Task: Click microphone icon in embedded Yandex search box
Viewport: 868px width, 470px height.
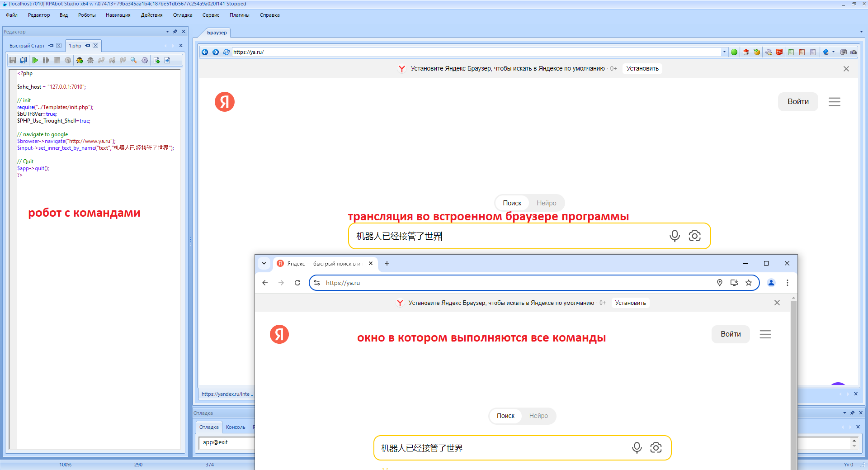Action: tap(675, 236)
